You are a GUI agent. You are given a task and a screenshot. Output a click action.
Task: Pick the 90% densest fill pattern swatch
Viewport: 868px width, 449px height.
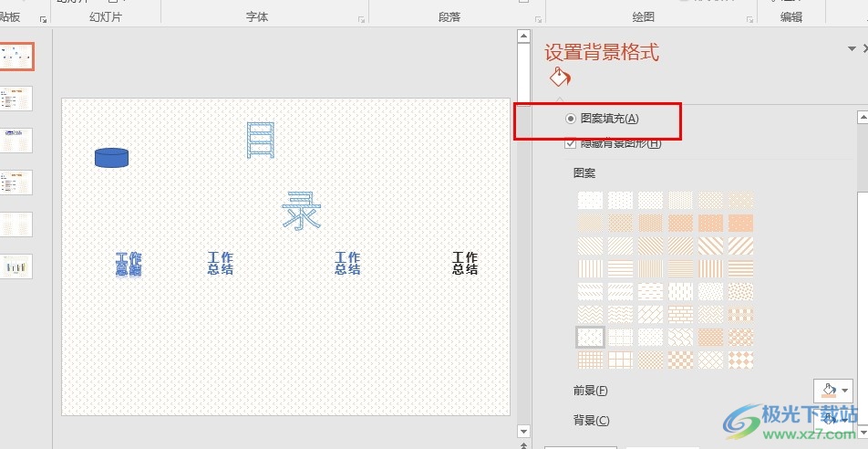[x=740, y=223]
